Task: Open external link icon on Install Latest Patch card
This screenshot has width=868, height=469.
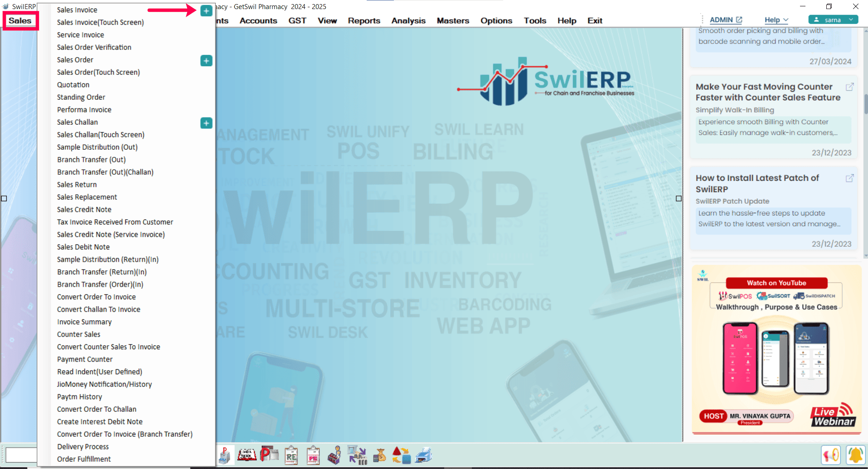Action: (x=850, y=178)
